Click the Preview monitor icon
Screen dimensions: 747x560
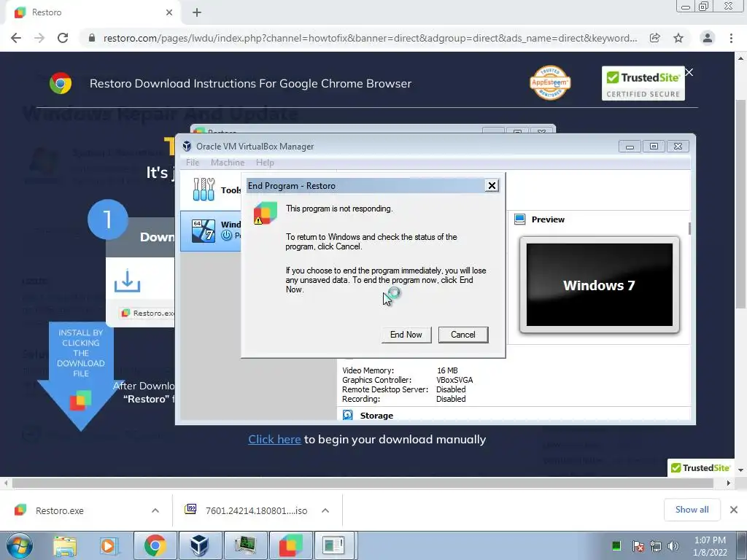click(519, 219)
